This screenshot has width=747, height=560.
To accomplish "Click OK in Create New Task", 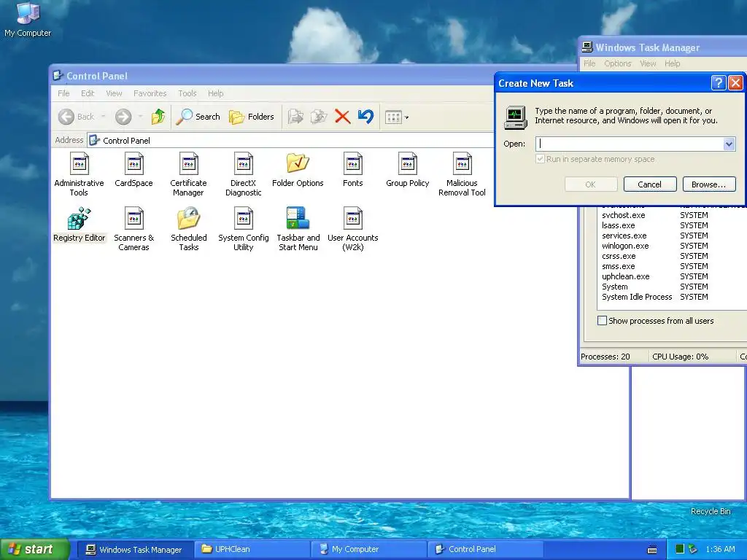I will point(591,184).
